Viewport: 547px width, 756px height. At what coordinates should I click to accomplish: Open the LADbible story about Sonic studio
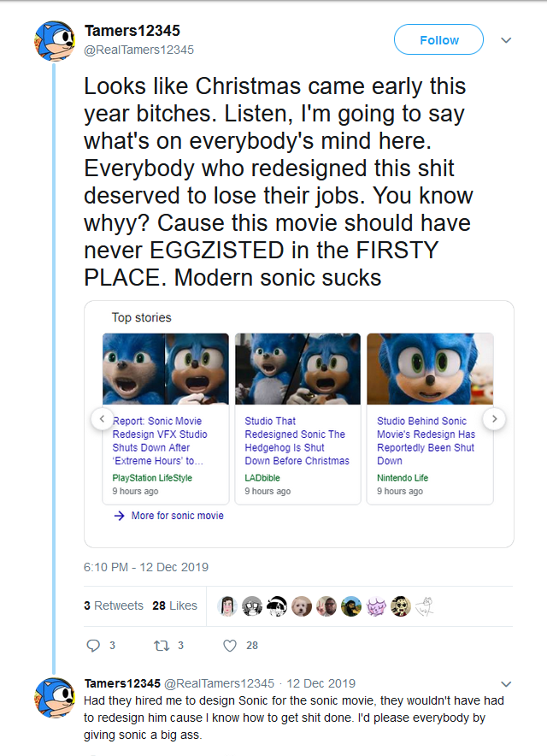(297, 440)
